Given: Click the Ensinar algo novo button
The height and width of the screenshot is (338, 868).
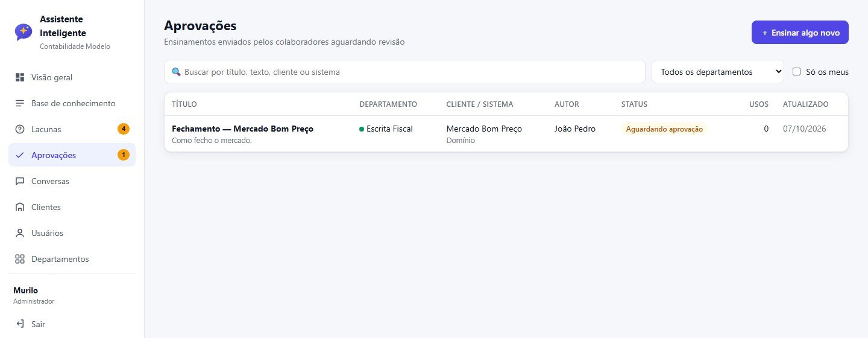Looking at the screenshot, I should coord(800,33).
